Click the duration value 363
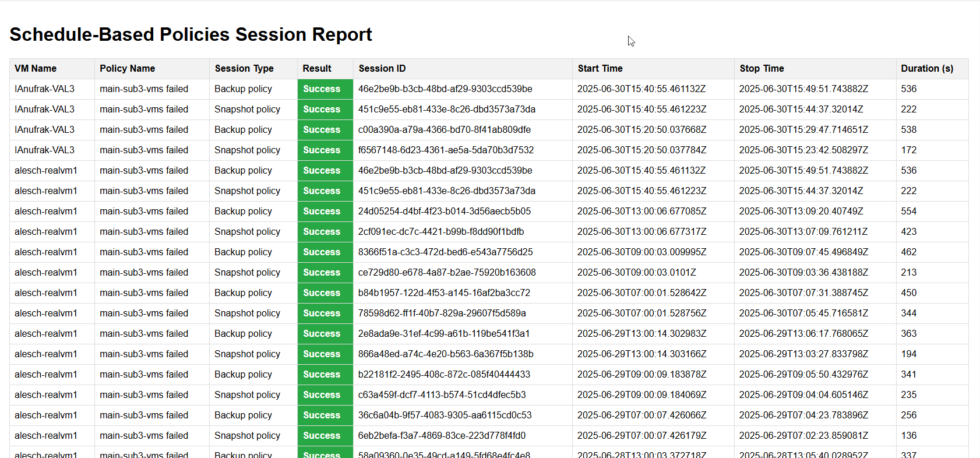The height and width of the screenshot is (458, 980). (x=908, y=333)
